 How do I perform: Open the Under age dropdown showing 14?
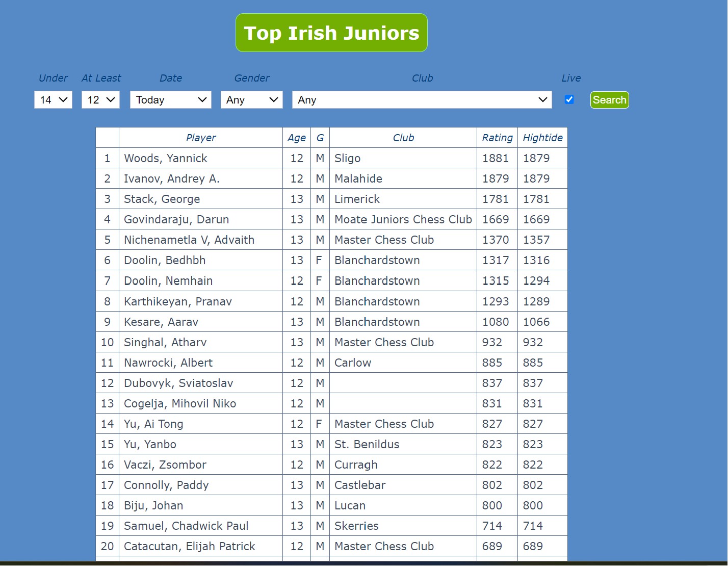point(53,99)
